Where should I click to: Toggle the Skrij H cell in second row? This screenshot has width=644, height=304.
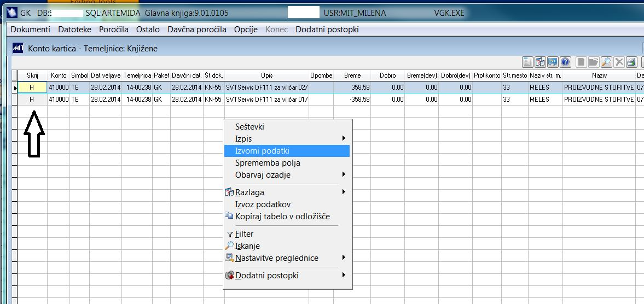(x=32, y=100)
